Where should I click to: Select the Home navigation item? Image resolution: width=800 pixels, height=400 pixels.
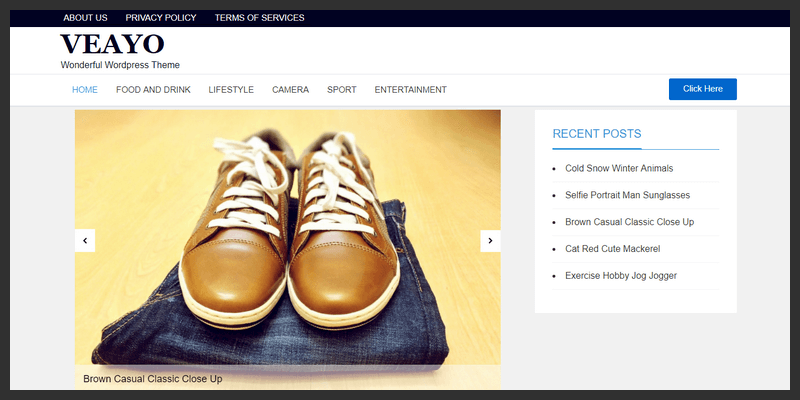(85, 90)
